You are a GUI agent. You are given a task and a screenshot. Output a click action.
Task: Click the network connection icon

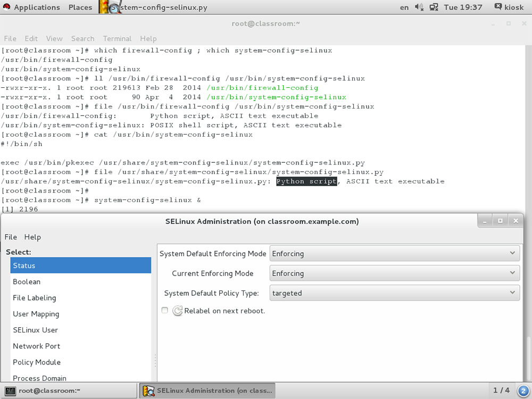434,7
